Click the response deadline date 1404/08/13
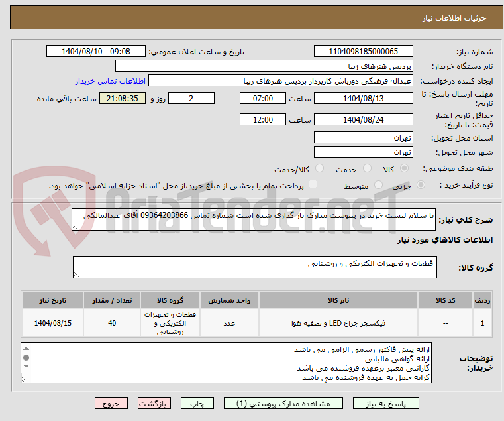Viewport: 504px width, 421px height. (x=363, y=99)
